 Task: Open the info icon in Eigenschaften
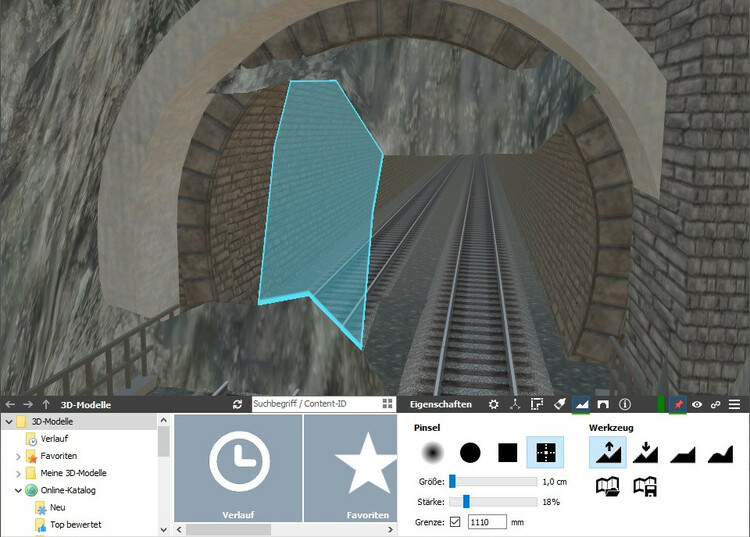point(624,405)
